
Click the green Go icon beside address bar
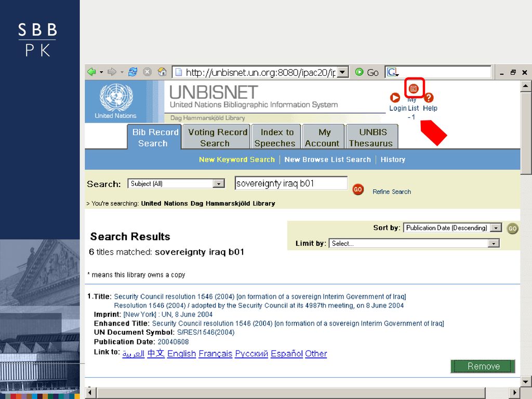coord(360,72)
